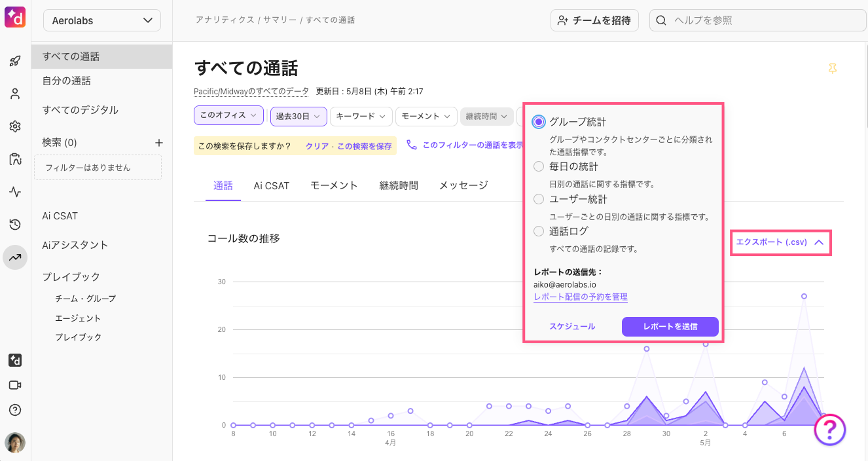Select すべての通話 in left navigation
This screenshot has width=868, height=461.
(102, 56)
